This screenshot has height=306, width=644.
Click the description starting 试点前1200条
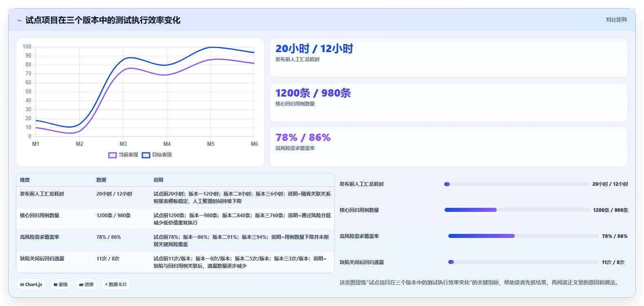coord(242,219)
